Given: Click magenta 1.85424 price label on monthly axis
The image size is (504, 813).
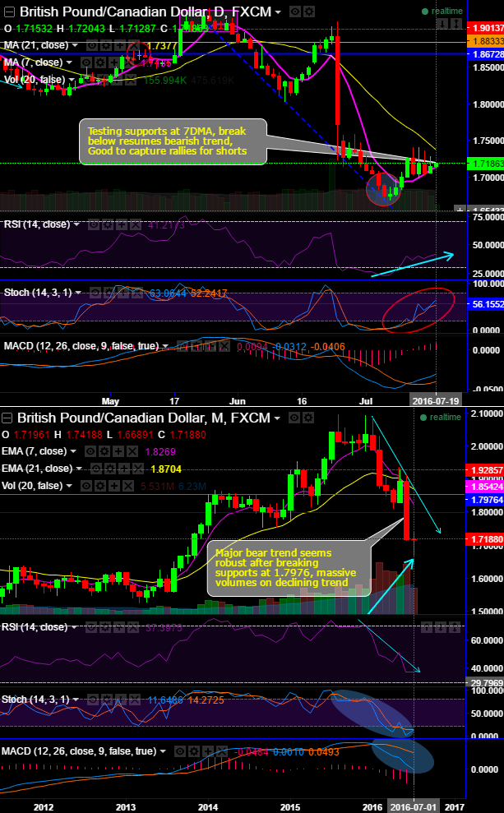Looking at the screenshot, I should coord(485,487).
